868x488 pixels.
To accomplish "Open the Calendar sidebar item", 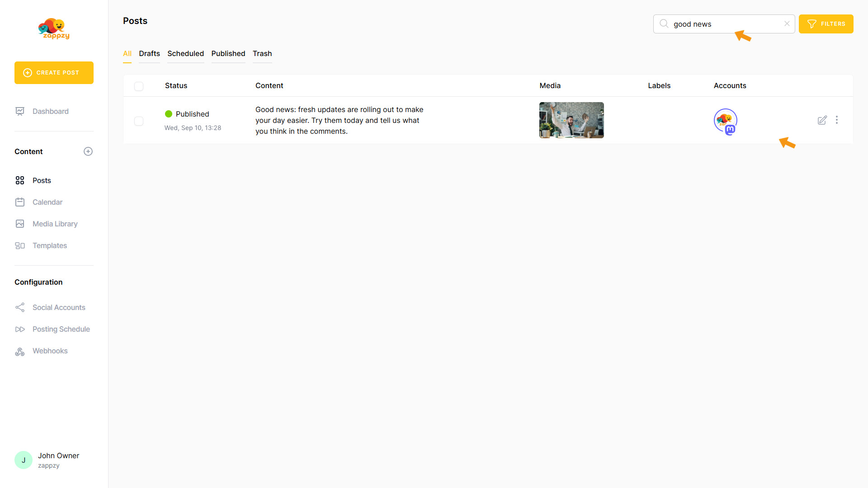I will coord(47,202).
